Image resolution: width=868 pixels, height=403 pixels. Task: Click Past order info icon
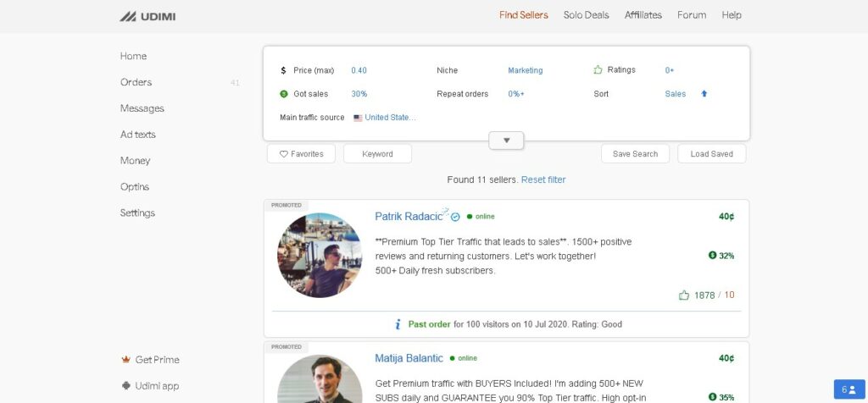pyautogui.click(x=398, y=324)
